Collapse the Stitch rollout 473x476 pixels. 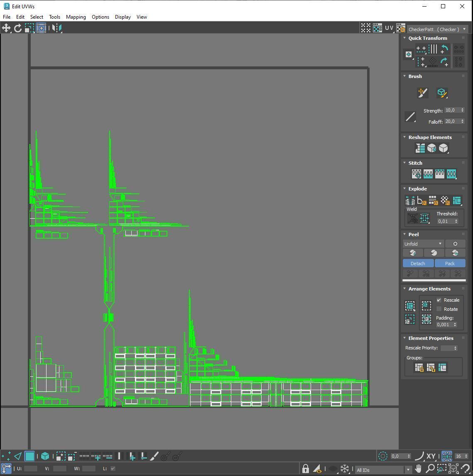pyautogui.click(x=404, y=163)
